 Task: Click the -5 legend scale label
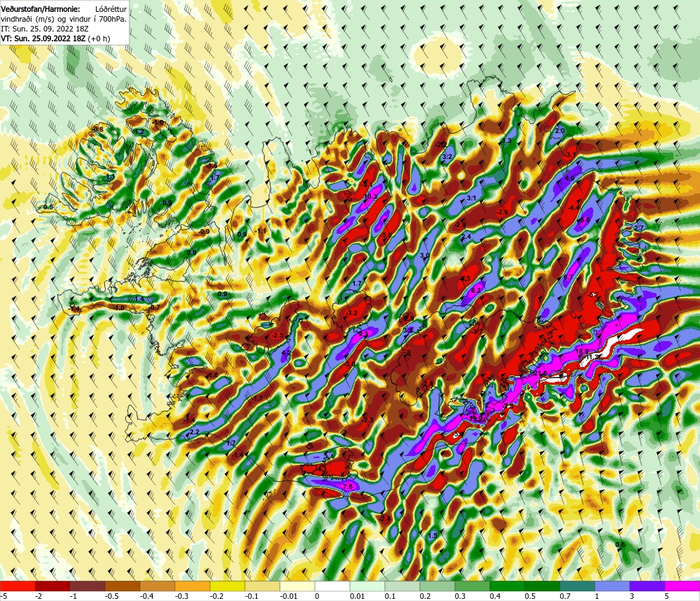click(x=4, y=596)
